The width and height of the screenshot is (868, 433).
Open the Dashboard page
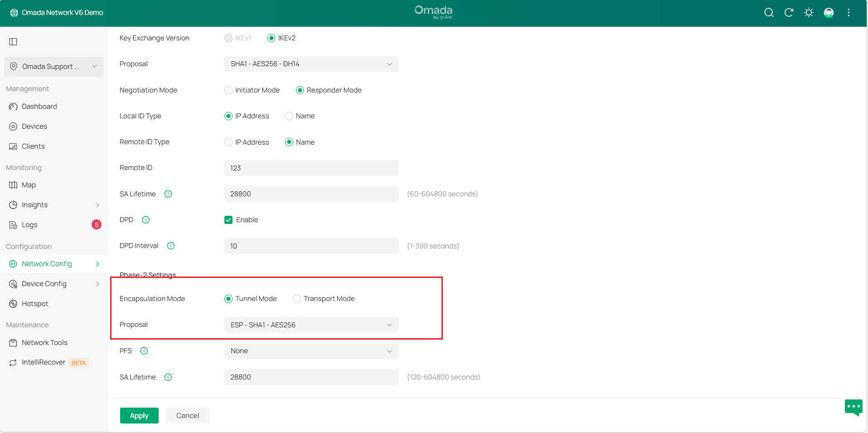[x=39, y=106]
